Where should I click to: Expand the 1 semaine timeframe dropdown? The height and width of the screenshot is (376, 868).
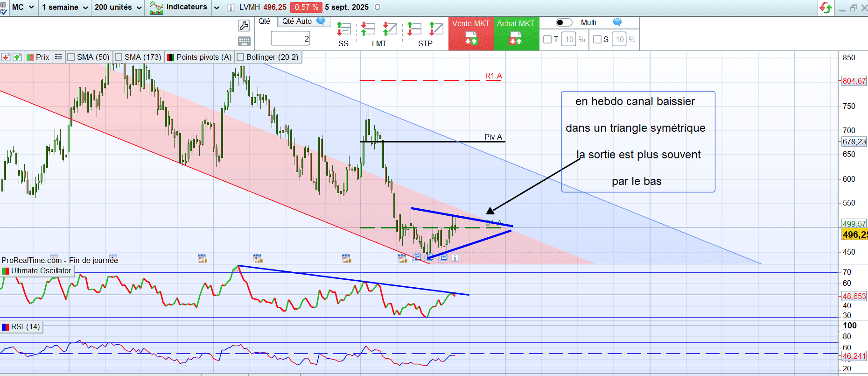[64, 7]
